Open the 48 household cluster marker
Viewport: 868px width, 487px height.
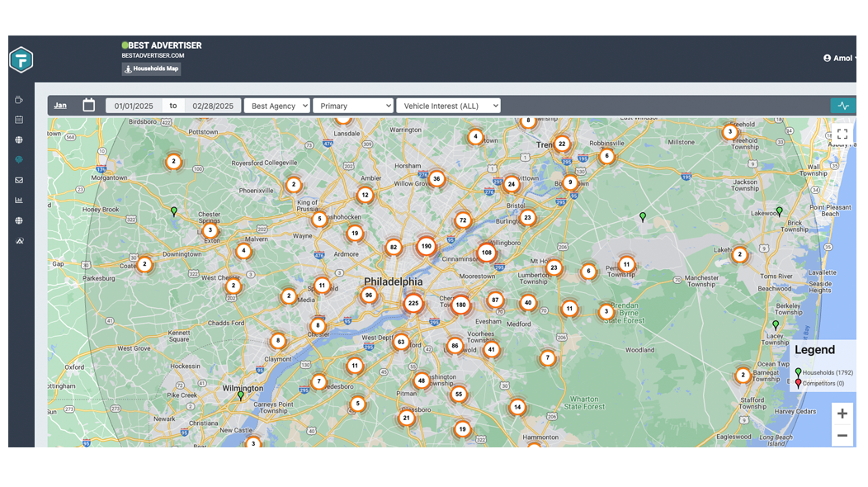pos(422,381)
